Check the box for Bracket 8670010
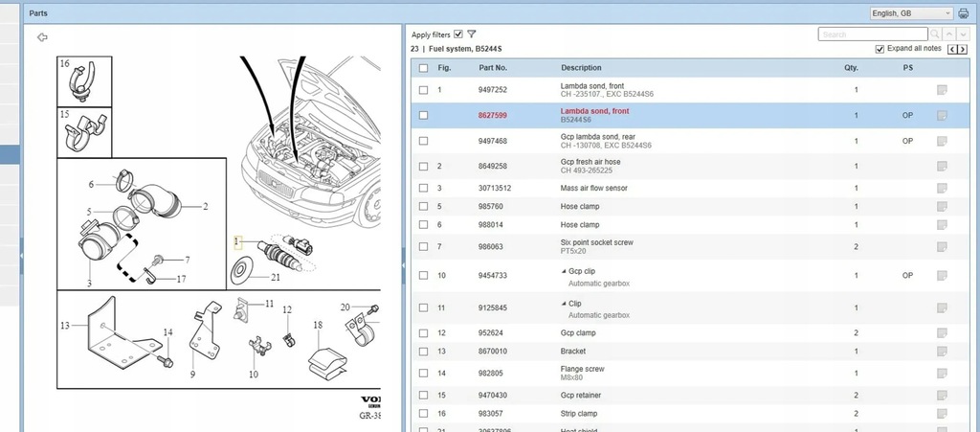The image size is (980, 432). pos(424,352)
